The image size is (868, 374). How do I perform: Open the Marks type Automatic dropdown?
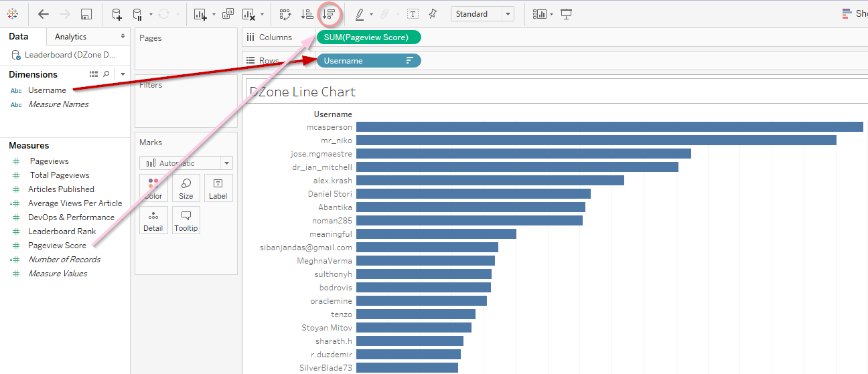tap(186, 163)
